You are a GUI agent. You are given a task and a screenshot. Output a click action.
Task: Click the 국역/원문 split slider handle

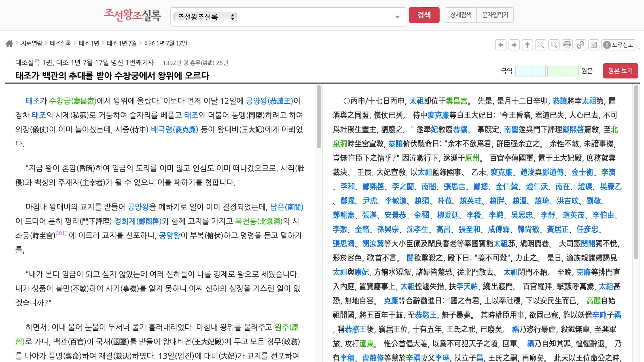click(x=546, y=71)
